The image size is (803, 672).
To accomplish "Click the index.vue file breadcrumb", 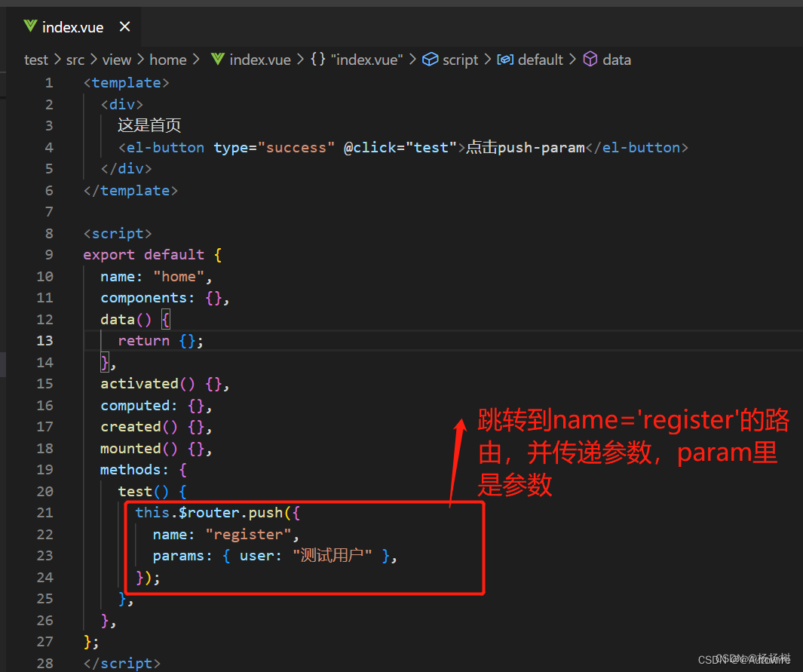I will click(260, 60).
